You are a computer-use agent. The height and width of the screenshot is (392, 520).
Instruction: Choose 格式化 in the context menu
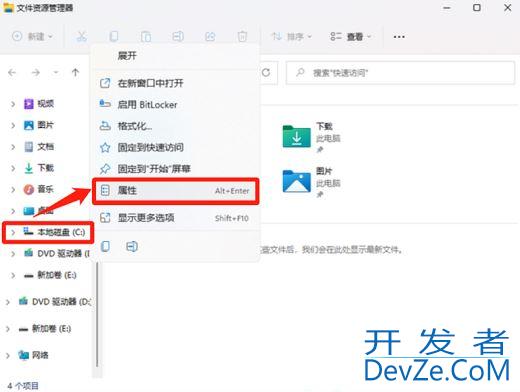tap(176, 126)
